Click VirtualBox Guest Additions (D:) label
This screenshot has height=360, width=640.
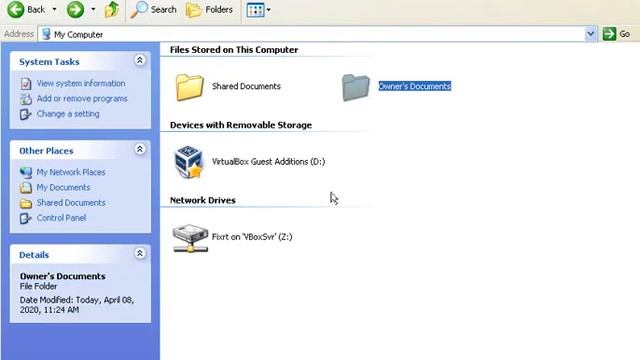[269, 162]
